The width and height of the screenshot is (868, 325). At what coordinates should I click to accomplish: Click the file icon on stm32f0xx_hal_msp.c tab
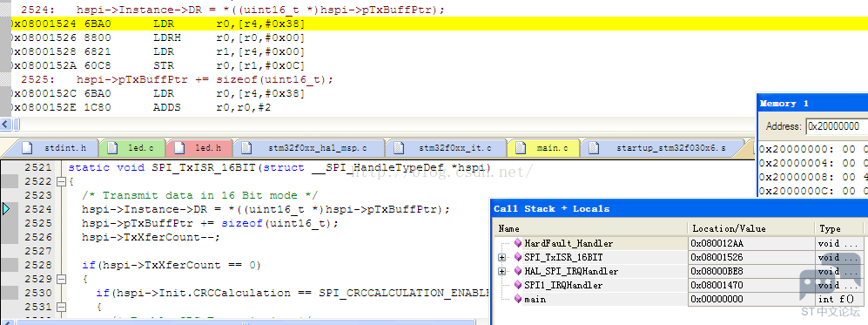(246, 148)
